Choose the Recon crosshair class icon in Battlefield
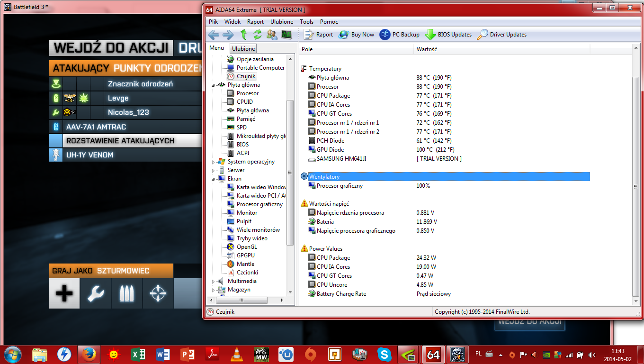The image size is (644, 364). click(x=158, y=294)
